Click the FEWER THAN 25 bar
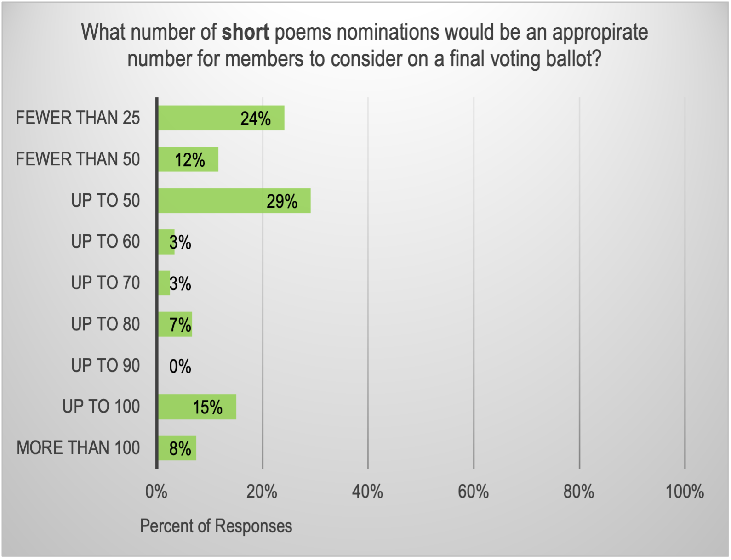The width and height of the screenshot is (731, 560). click(x=221, y=118)
